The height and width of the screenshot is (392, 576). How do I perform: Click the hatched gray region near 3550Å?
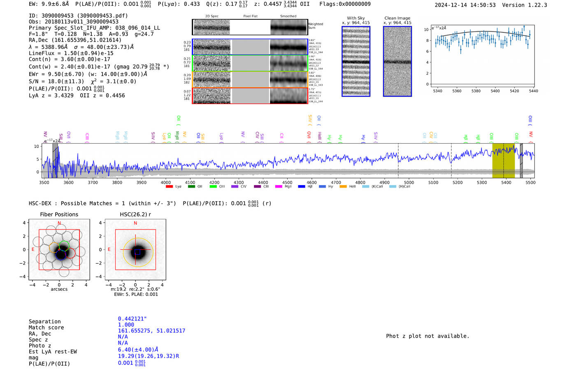point(55,160)
